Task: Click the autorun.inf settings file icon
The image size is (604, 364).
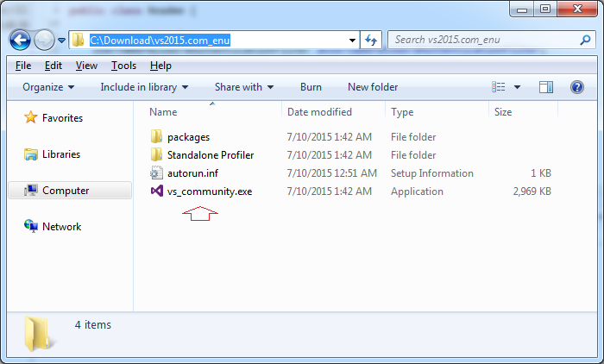Action: coord(156,173)
